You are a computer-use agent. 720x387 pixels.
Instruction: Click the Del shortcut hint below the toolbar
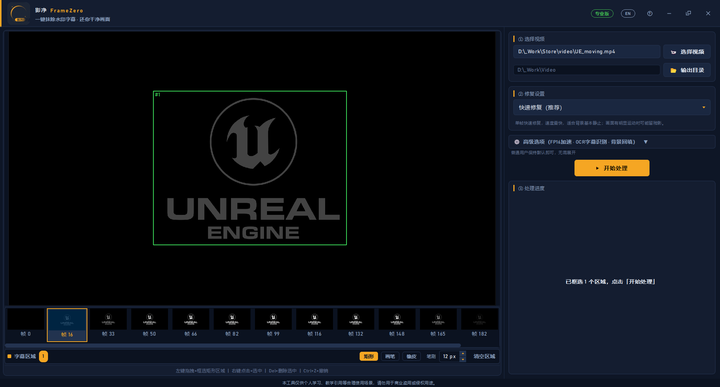282,370
